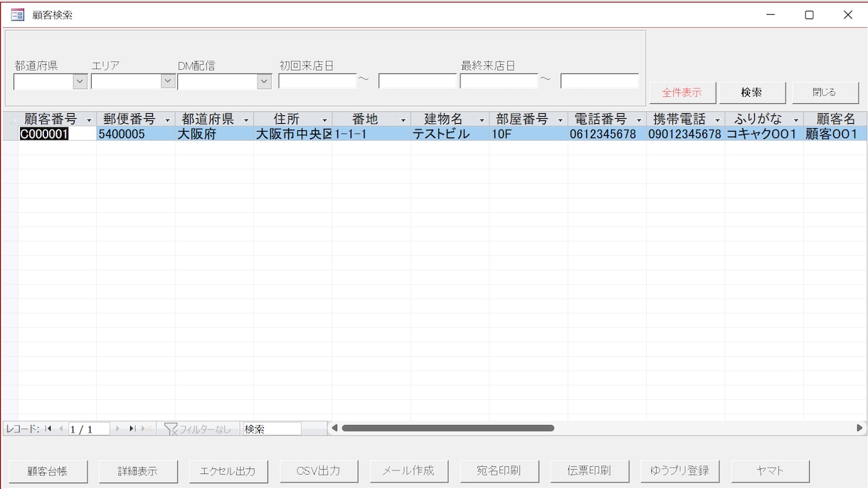Go to last record navigation icon
This screenshot has width=868, height=489.
[x=132, y=428]
